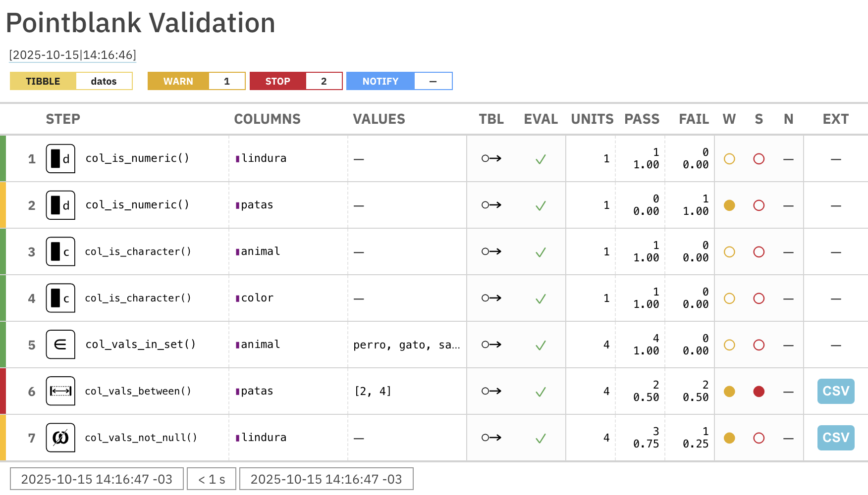
Task: Click the col_vals_not_null icon in step 7
Action: coord(60,438)
